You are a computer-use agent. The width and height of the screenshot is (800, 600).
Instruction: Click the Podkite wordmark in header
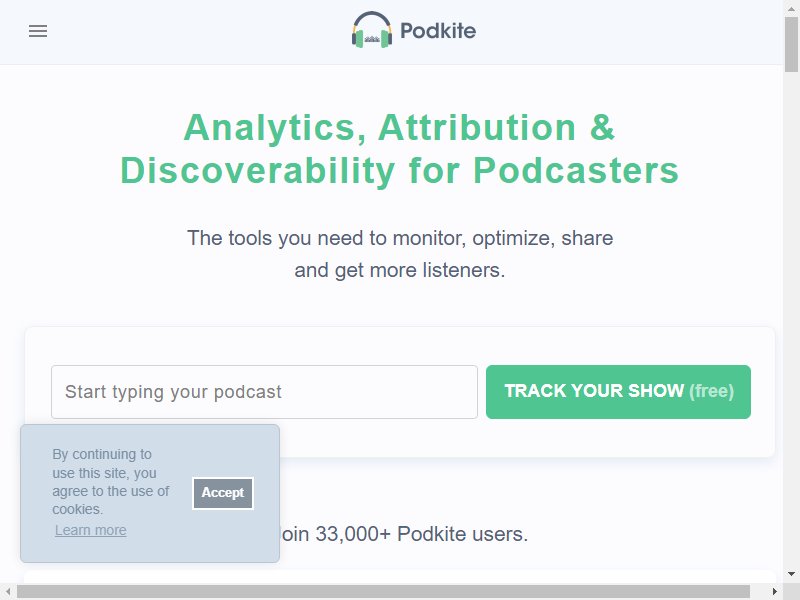pos(438,31)
